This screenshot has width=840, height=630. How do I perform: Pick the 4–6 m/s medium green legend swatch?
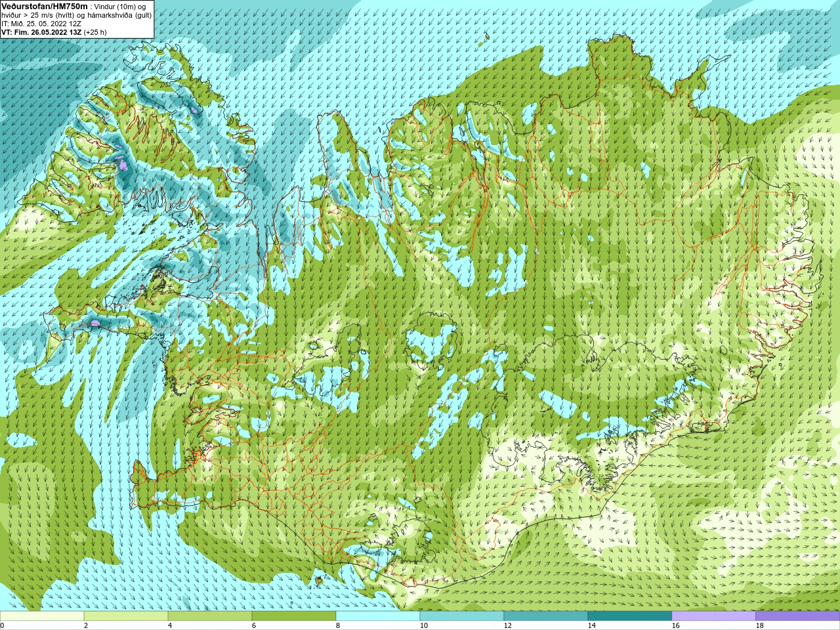click(x=210, y=616)
